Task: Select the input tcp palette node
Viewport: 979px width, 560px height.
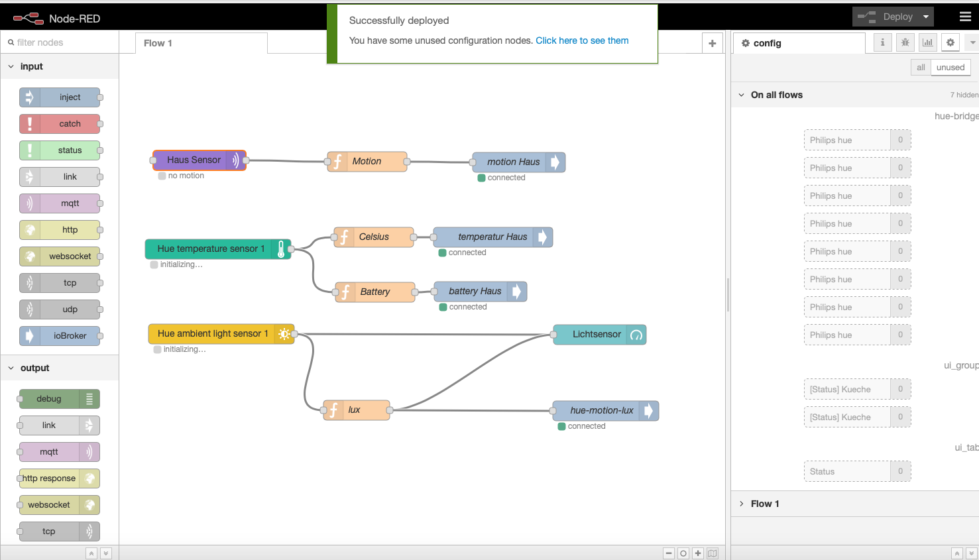Action: point(60,283)
